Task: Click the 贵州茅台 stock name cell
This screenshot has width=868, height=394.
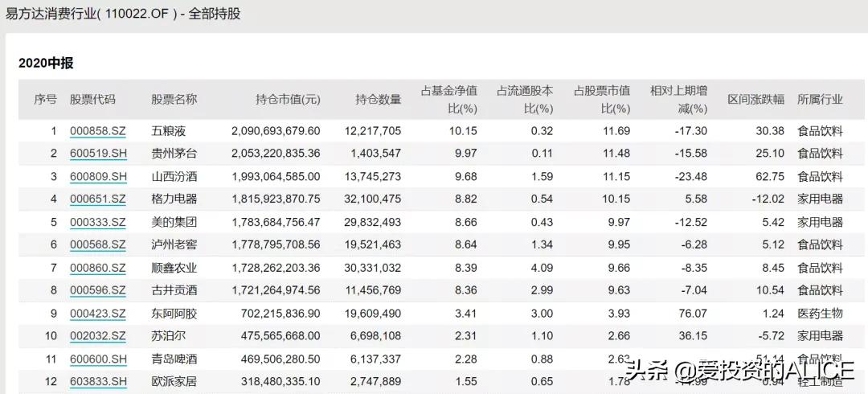Action: [x=174, y=153]
